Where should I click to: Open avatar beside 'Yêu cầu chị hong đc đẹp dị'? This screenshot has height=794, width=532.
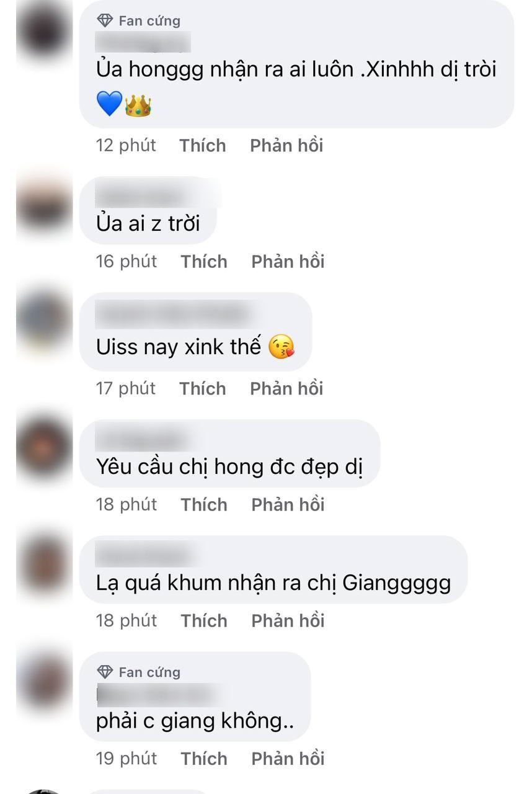(x=43, y=446)
